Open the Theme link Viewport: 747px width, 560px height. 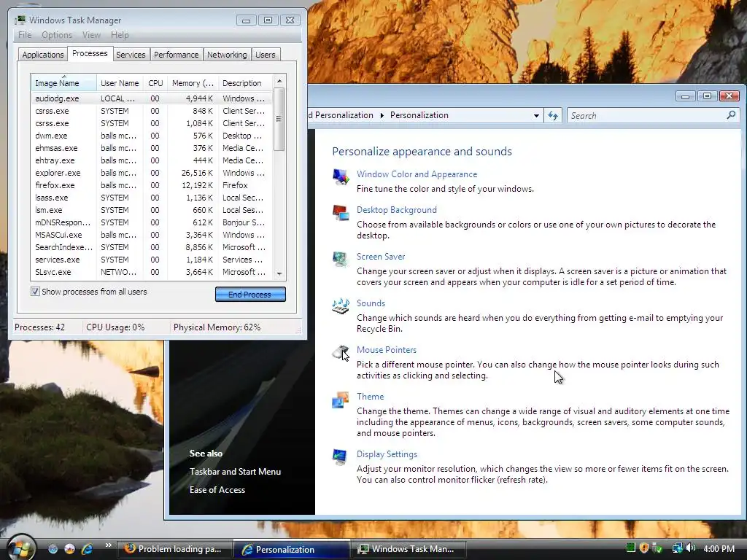[x=370, y=397]
